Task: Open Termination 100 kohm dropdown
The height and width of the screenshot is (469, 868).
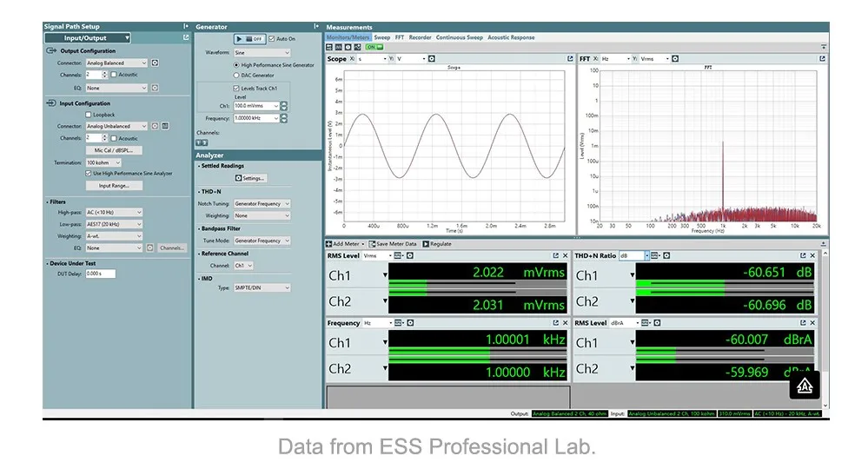Action: (x=103, y=162)
